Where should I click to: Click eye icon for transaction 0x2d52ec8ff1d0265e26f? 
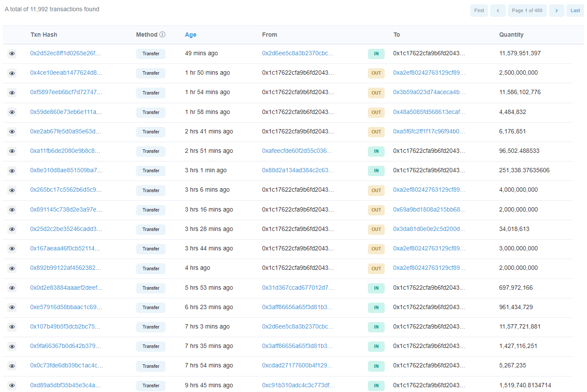[12, 54]
